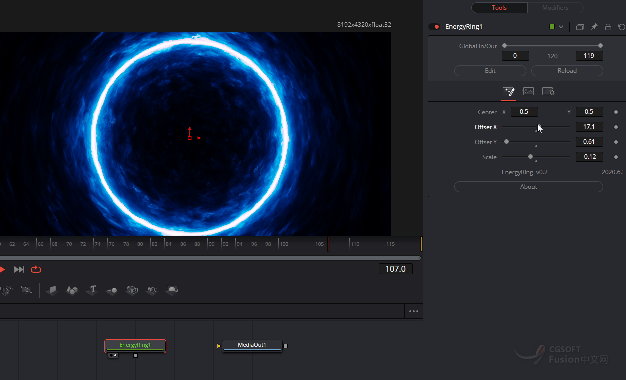Select the MediaOut1 node
Image resolution: width=626 pixels, height=380 pixels.
coord(252,345)
